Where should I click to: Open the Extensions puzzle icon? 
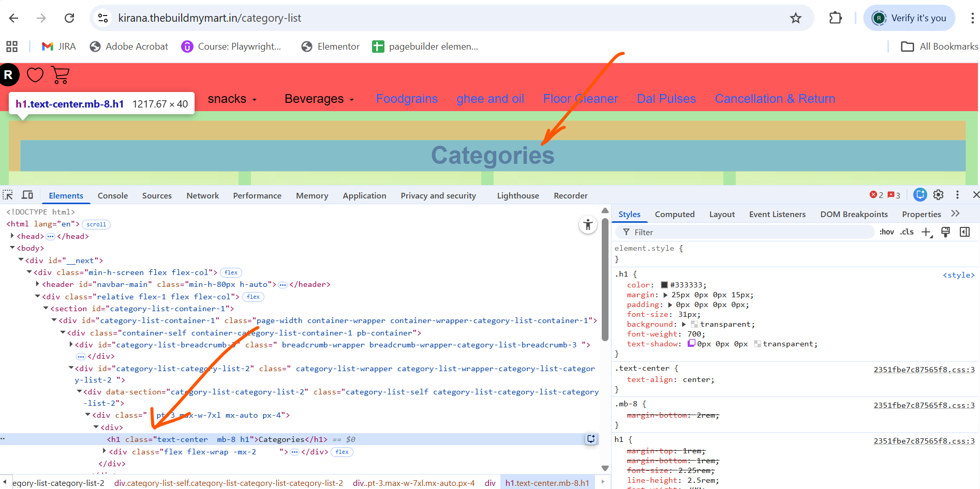click(835, 18)
